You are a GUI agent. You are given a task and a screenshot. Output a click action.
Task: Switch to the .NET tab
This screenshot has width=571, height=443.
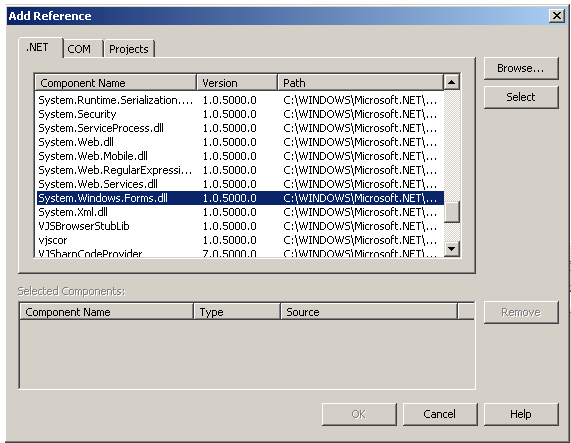[x=40, y=48]
